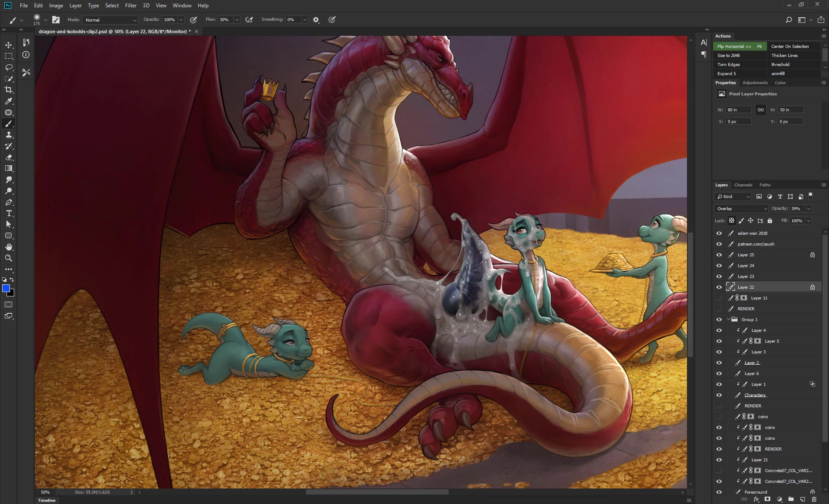Select the Eraser tool
The width and height of the screenshot is (829, 504).
(9, 157)
